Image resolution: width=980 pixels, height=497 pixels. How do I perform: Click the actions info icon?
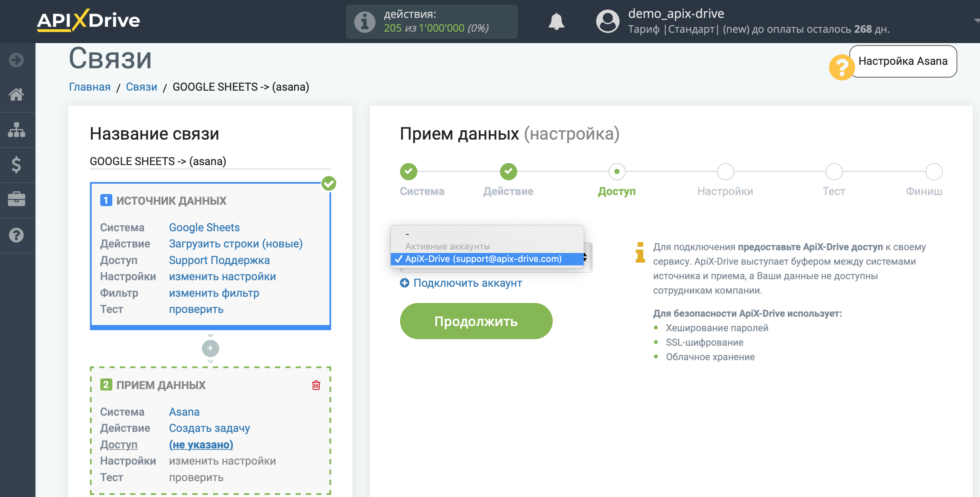pyautogui.click(x=365, y=22)
